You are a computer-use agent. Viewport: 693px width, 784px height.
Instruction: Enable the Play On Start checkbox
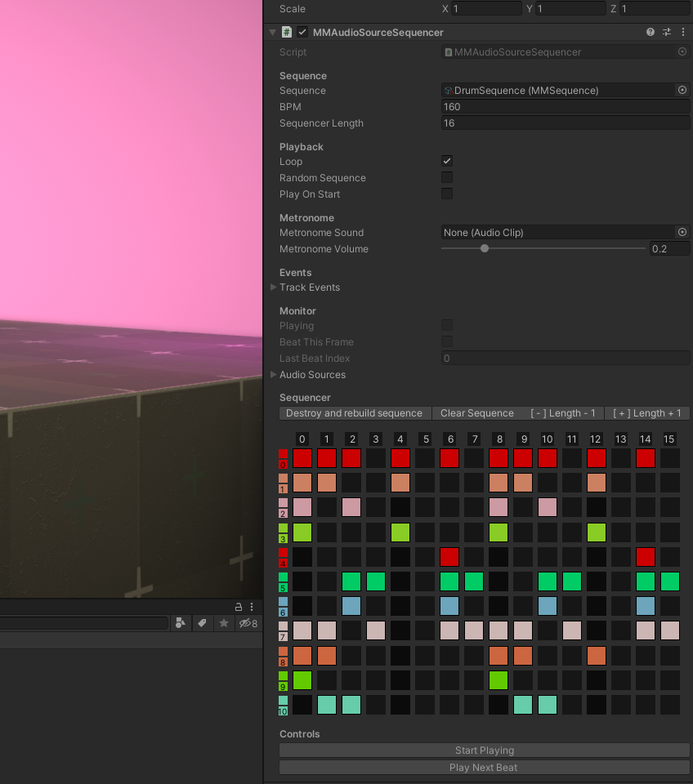[x=447, y=194]
